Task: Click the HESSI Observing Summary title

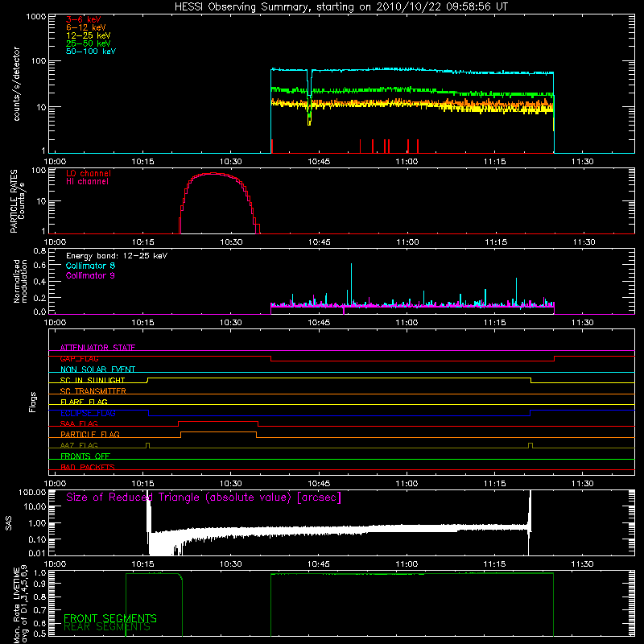Action: [341, 7]
